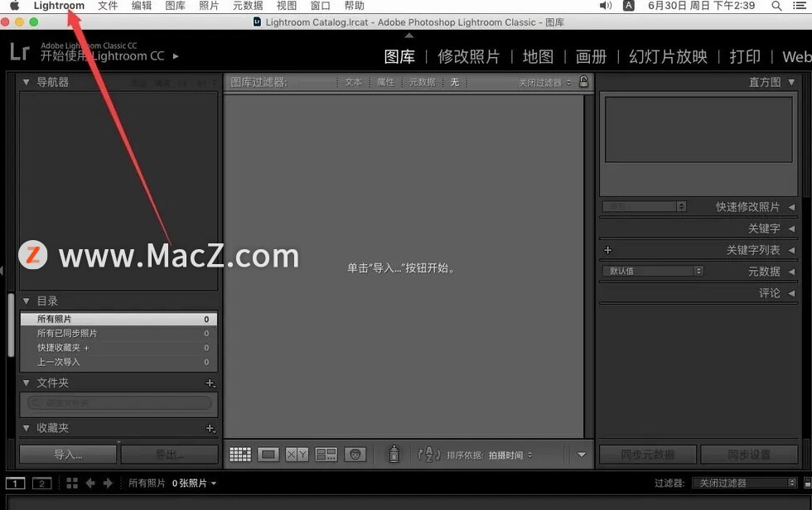Add a folder with plus icon
This screenshot has width=812, height=510.
(x=210, y=383)
